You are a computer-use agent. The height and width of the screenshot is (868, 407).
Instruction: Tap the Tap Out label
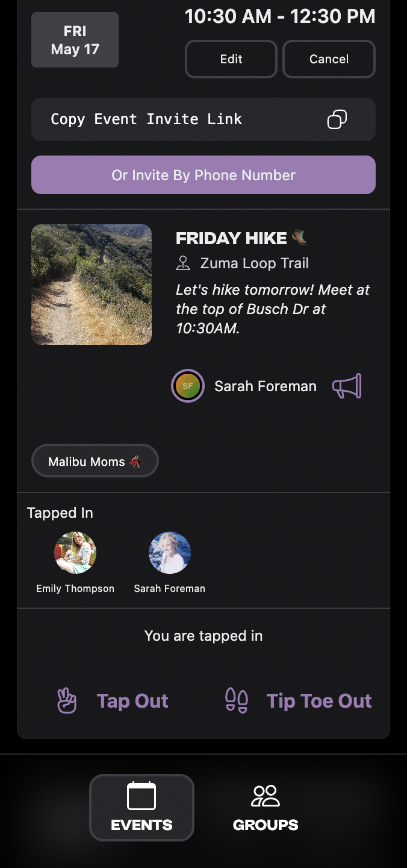tap(132, 701)
